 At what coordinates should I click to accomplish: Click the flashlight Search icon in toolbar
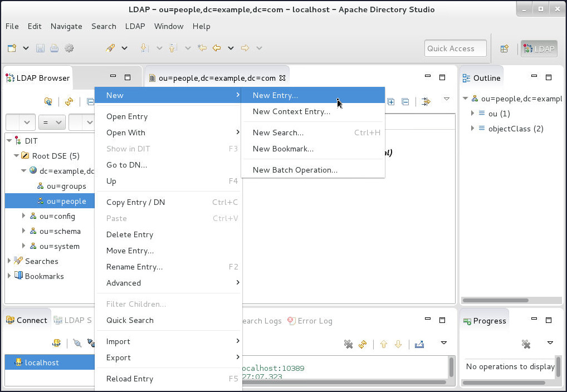(x=110, y=48)
